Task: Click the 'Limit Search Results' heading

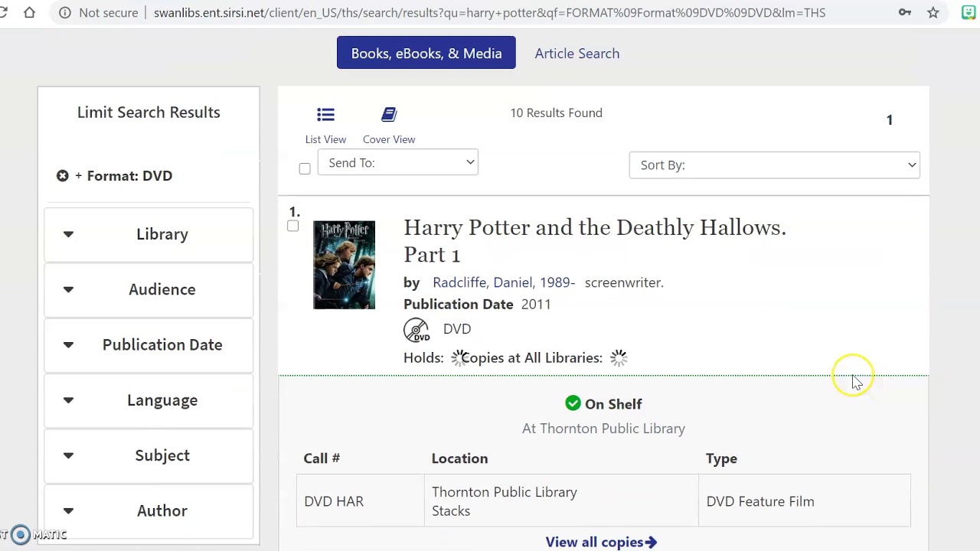Action: [149, 112]
